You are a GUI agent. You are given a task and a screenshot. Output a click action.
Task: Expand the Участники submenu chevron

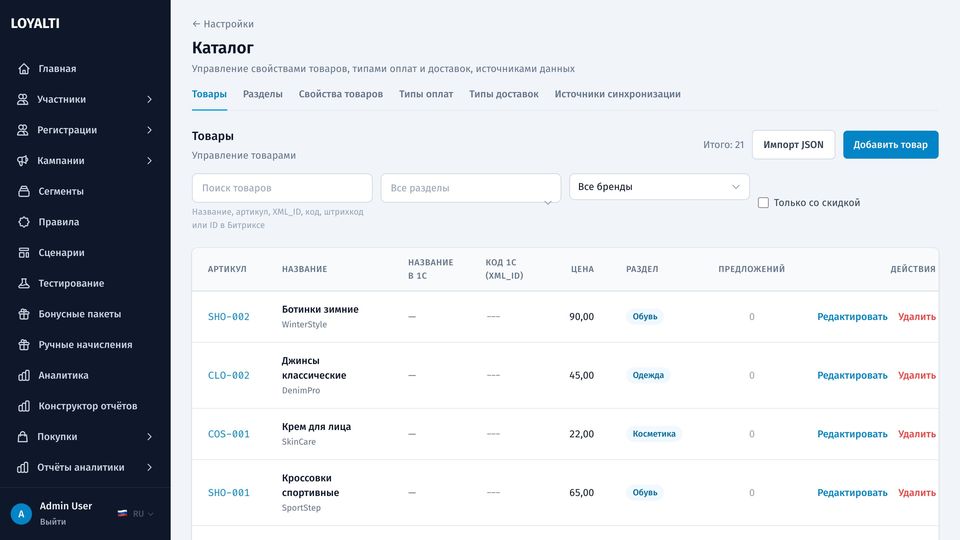pyautogui.click(x=149, y=99)
